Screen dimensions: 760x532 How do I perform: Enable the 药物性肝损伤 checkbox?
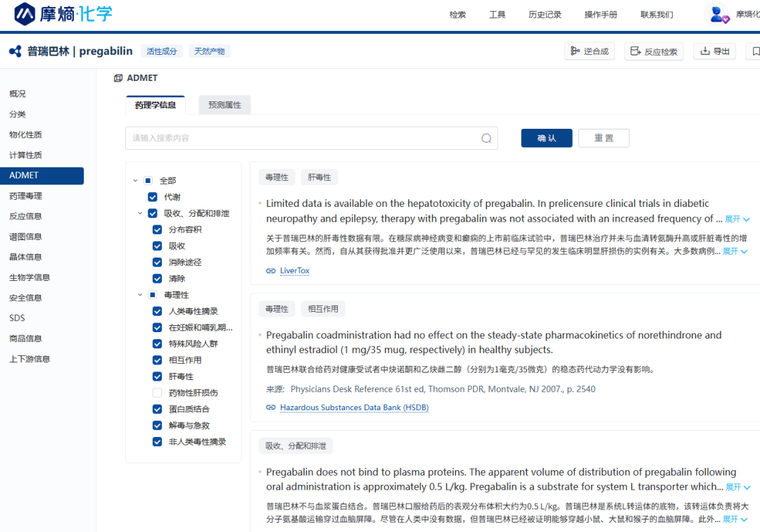157,393
